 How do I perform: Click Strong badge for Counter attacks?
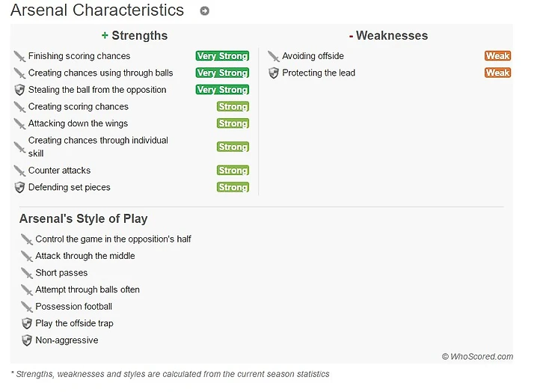233,171
